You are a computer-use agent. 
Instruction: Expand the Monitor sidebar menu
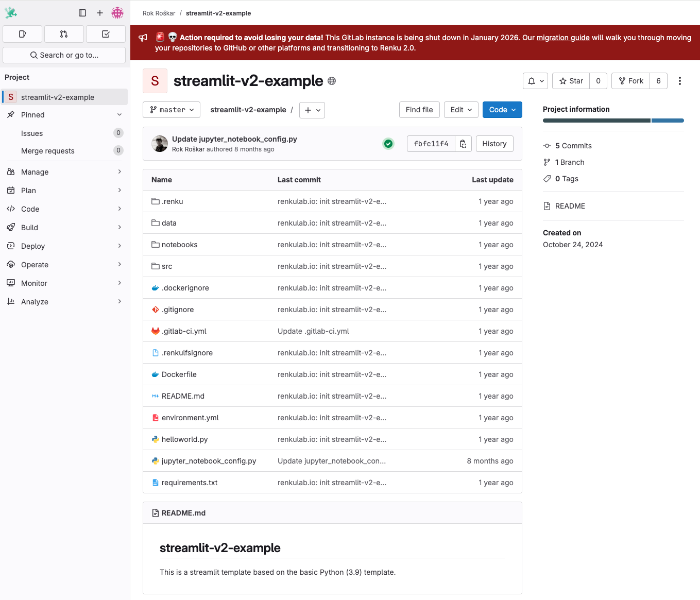[64, 283]
